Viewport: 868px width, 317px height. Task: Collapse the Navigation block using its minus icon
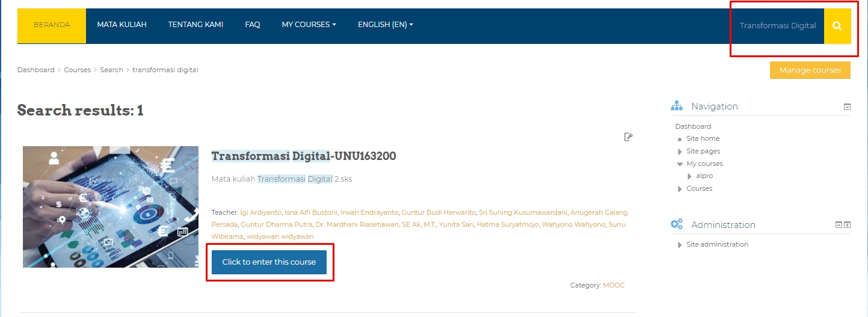[x=847, y=107]
